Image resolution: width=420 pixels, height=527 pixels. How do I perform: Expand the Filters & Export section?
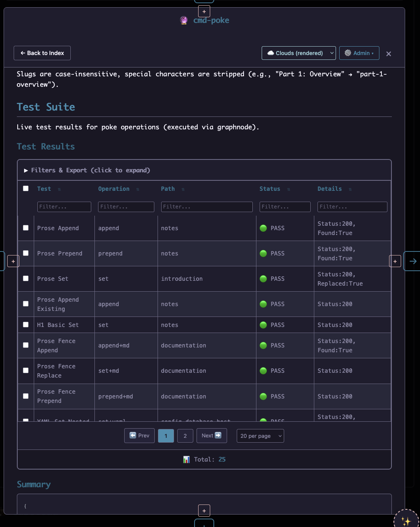coord(87,170)
